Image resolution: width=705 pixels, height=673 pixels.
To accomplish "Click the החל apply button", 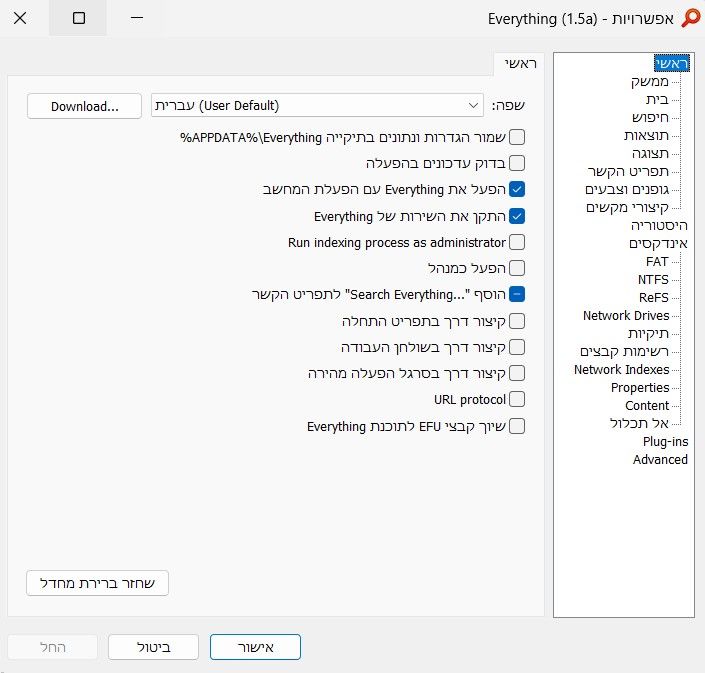I will pyautogui.click(x=53, y=647).
